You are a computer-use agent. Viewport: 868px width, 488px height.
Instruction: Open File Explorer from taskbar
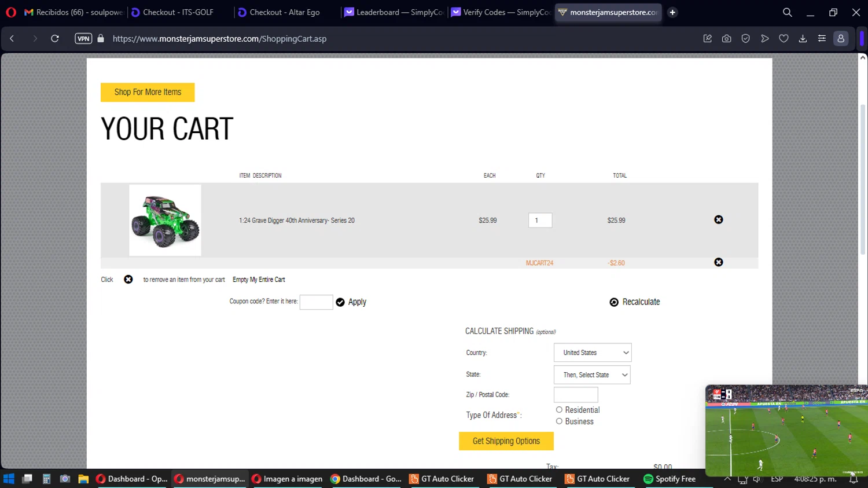click(x=83, y=479)
